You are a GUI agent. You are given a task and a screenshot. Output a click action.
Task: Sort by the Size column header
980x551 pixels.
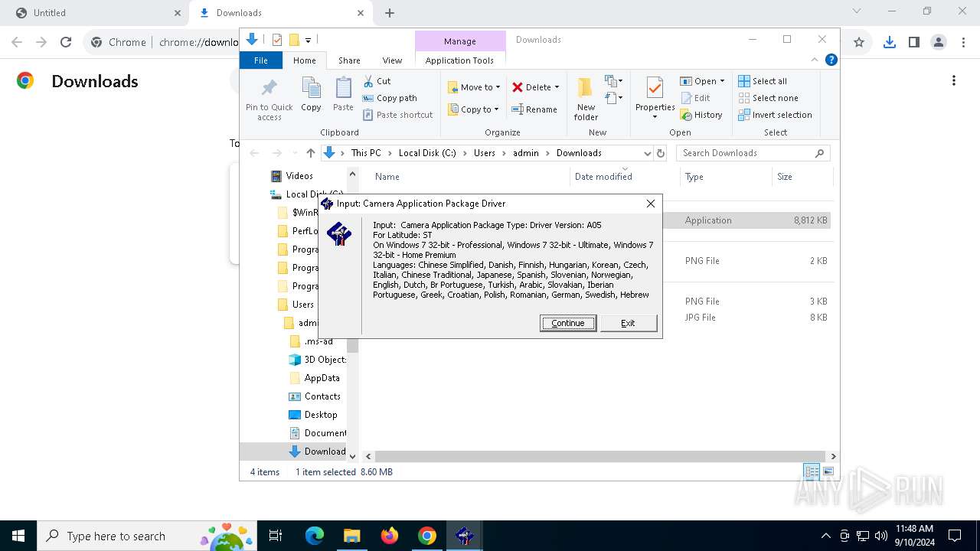785,177
